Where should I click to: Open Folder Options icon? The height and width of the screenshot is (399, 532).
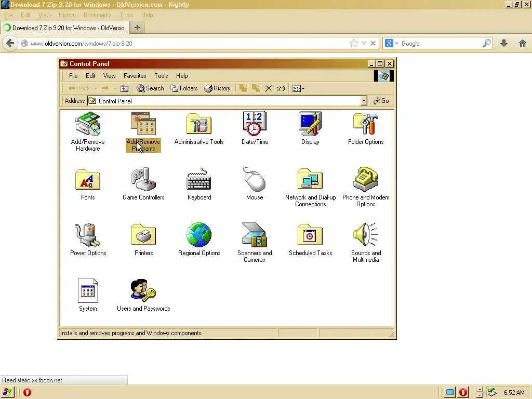(x=366, y=128)
